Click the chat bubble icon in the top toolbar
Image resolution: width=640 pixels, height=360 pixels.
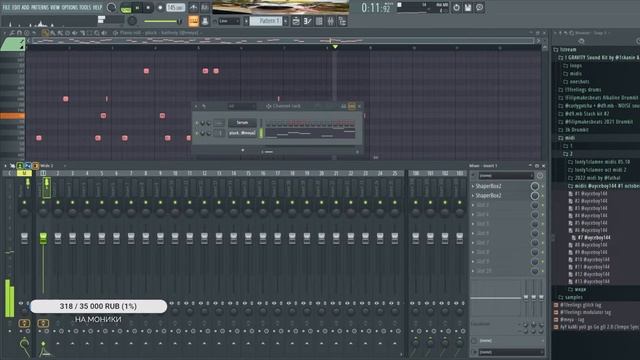[480, 7]
